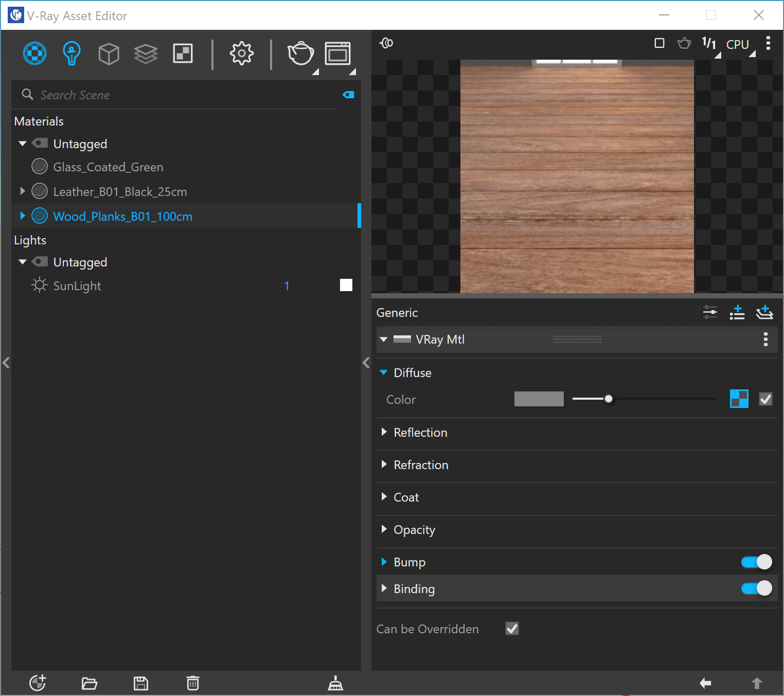Image resolution: width=784 pixels, height=696 pixels.
Task: Open the Textures checker icon
Action: (183, 53)
